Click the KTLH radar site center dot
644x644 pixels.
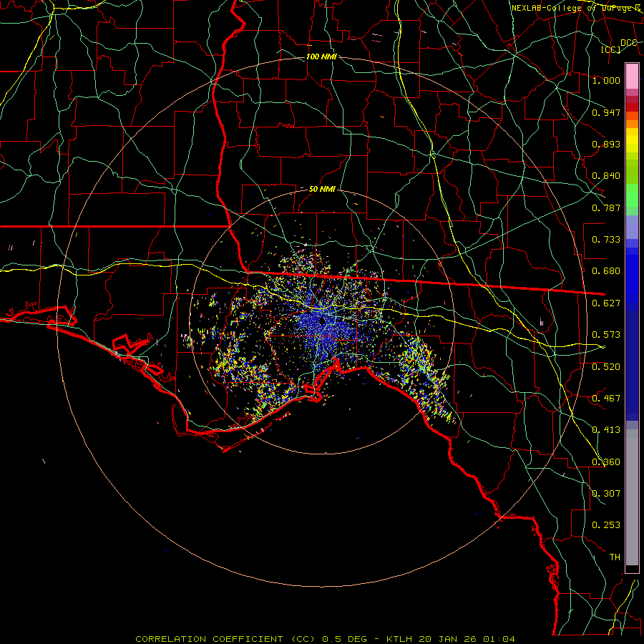click(x=322, y=321)
